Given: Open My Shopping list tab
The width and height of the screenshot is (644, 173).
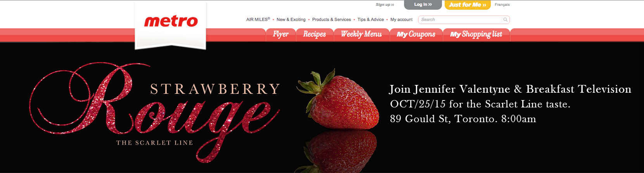Looking at the screenshot, I should [476, 34].
